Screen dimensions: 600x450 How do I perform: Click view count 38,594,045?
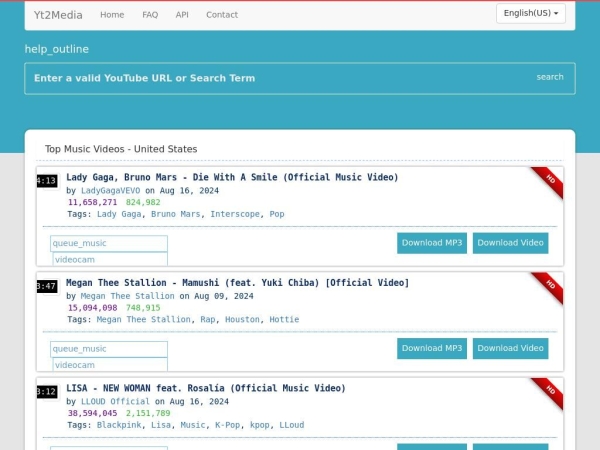[93, 413]
